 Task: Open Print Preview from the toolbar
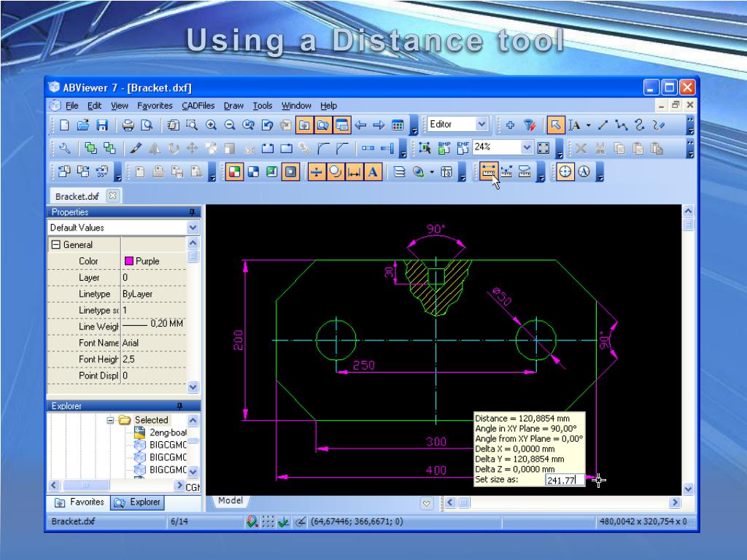147,125
